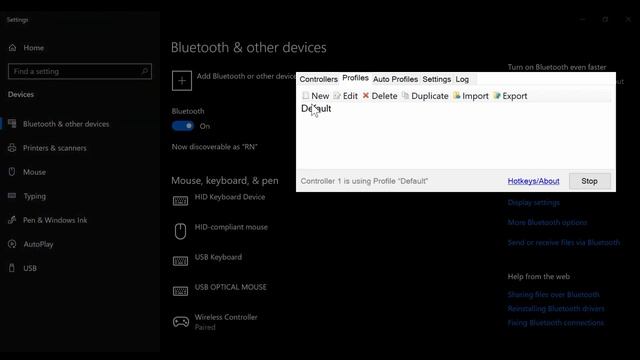640x360 pixels.
Task: Export the selected profile
Action: [510, 96]
